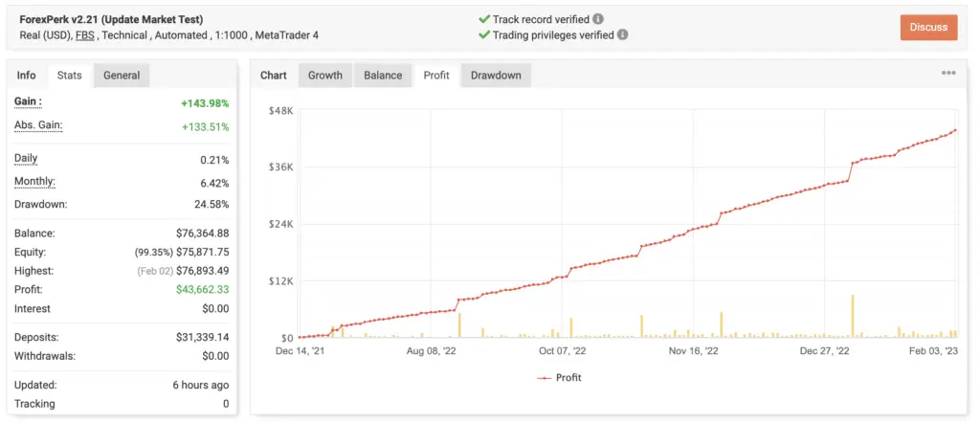The height and width of the screenshot is (423, 980).
Task: Select the Info tab
Action: pyautogui.click(x=27, y=76)
